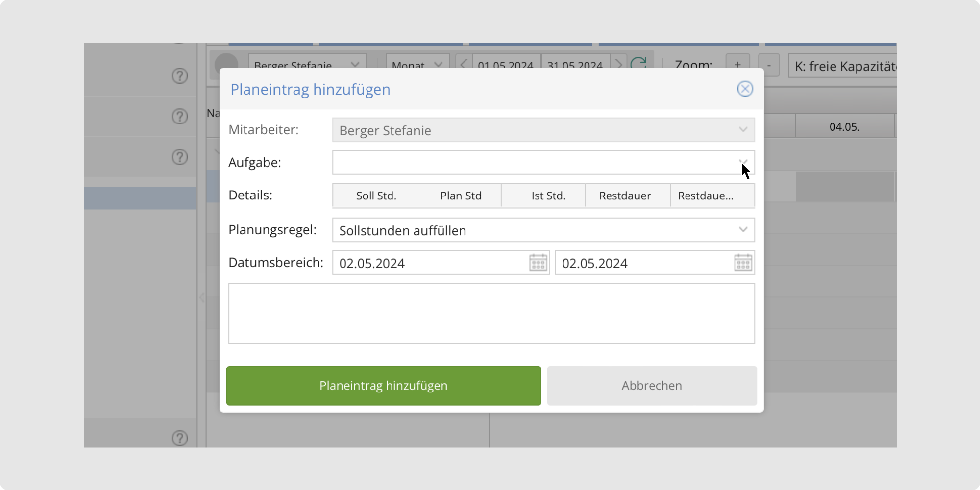The height and width of the screenshot is (490, 980).
Task: Click the zoom in plus button
Action: [x=737, y=65]
